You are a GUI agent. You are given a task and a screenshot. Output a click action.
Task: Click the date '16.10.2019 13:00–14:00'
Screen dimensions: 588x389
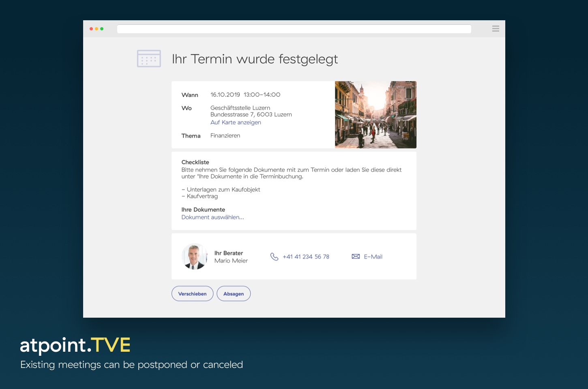(245, 94)
